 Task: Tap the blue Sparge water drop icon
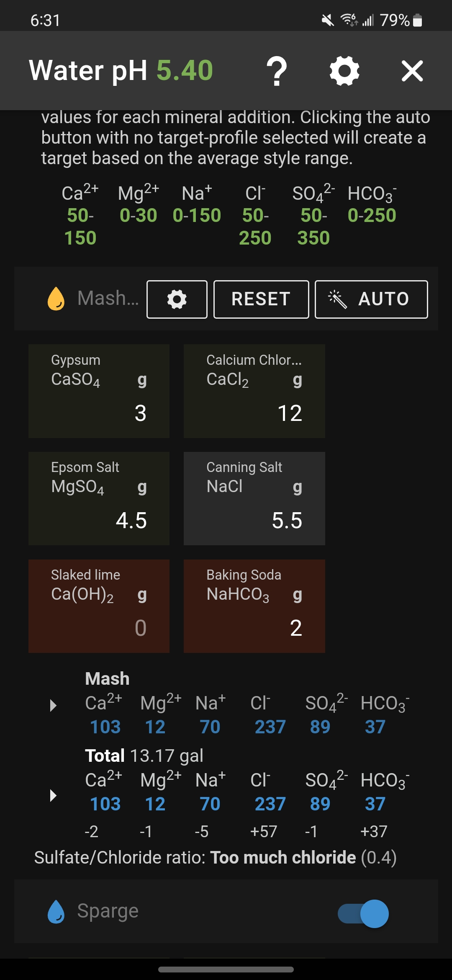[x=56, y=912]
